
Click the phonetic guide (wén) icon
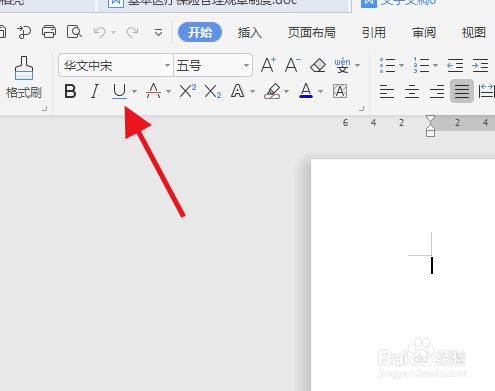(x=342, y=65)
